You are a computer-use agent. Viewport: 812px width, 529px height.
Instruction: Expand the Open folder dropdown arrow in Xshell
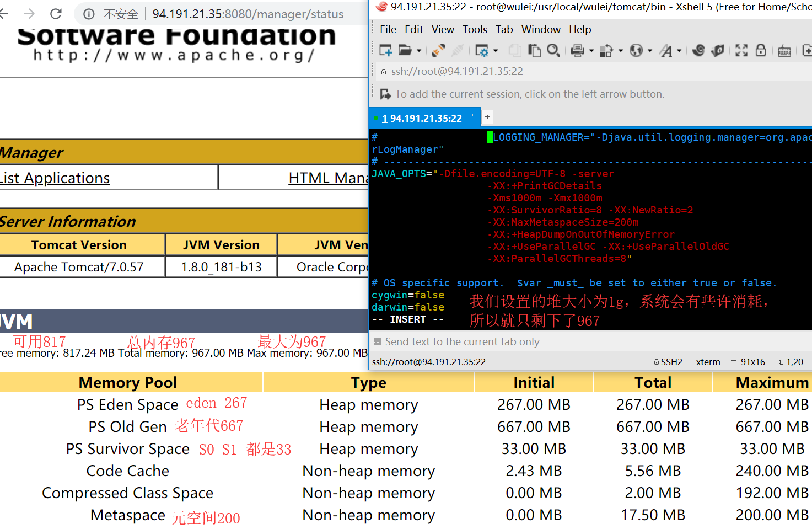tap(419, 51)
